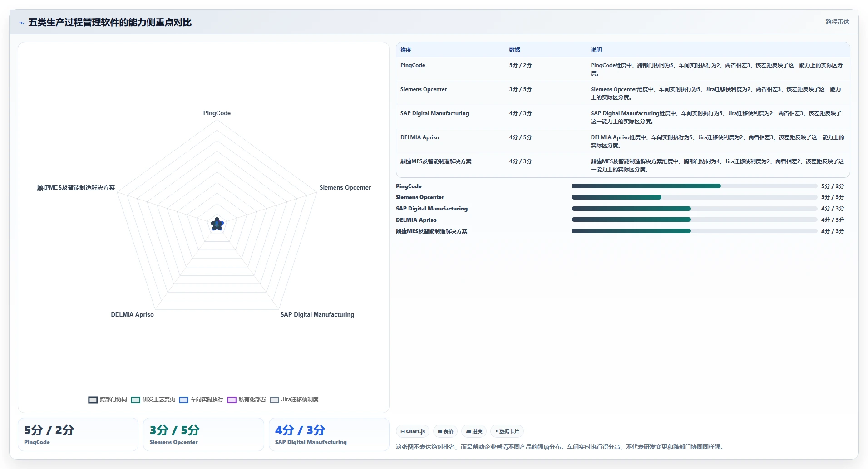Click the Siemens Opcenter progress bar
Image resolution: width=868 pixels, height=469 pixels.
(694, 197)
